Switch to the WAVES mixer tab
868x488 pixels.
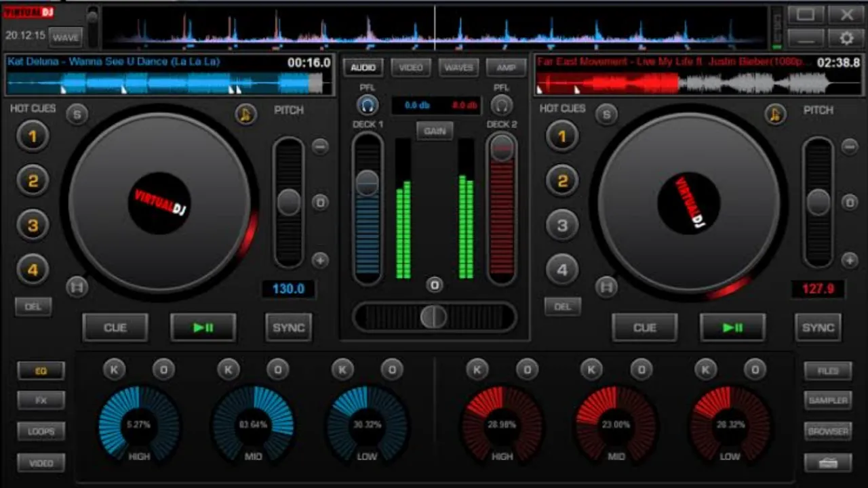[x=458, y=68]
